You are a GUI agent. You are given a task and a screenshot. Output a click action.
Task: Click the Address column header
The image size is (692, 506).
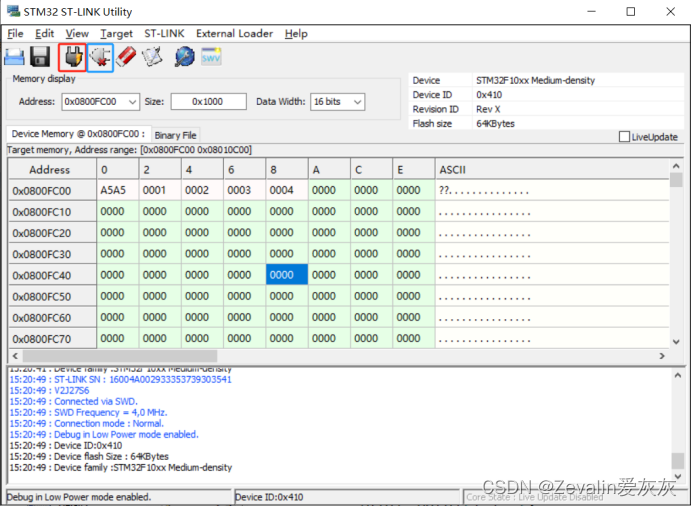(52, 169)
